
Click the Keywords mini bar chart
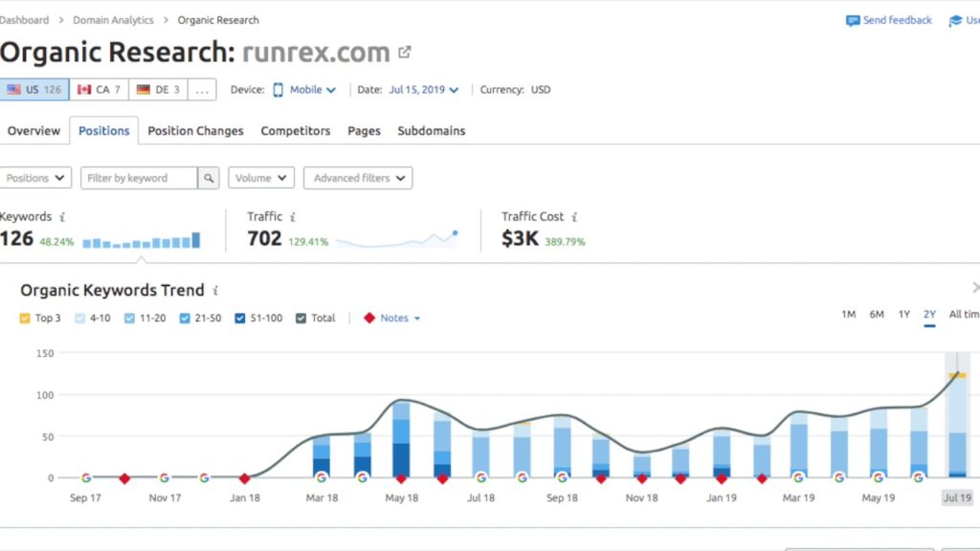(x=142, y=240)
